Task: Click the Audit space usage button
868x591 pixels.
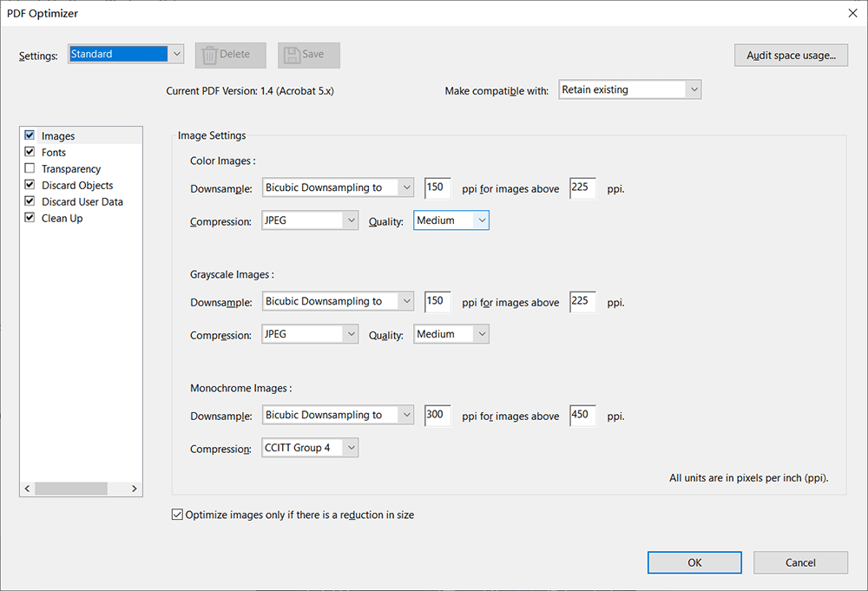Action: pos(791,56)
